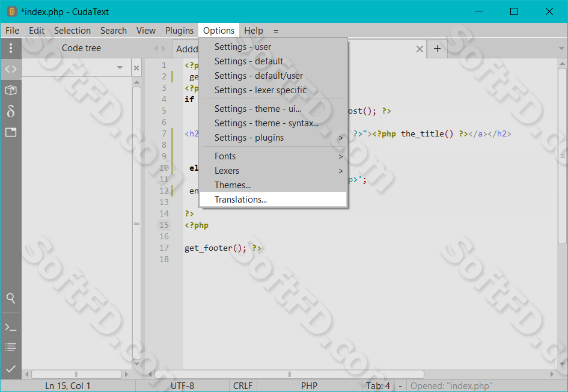Choose Settings - user
This screenshot has height=392, width=568.
point(273,47)
